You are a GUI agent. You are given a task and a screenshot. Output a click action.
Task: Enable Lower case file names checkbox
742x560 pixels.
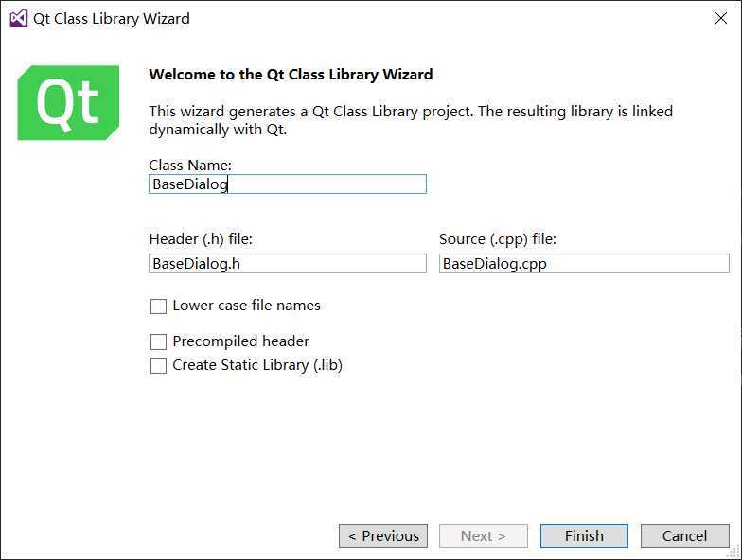pyautogui.click(x=158, y=306)
